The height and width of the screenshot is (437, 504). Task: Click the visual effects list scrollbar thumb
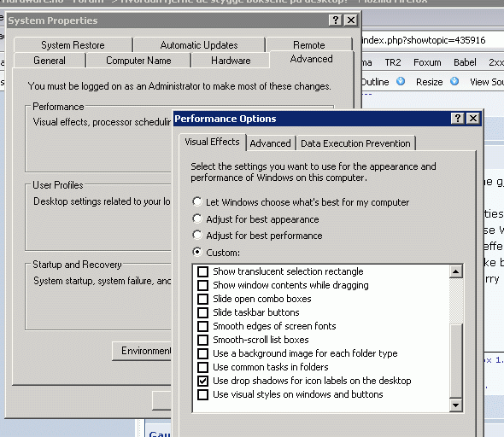456,360
